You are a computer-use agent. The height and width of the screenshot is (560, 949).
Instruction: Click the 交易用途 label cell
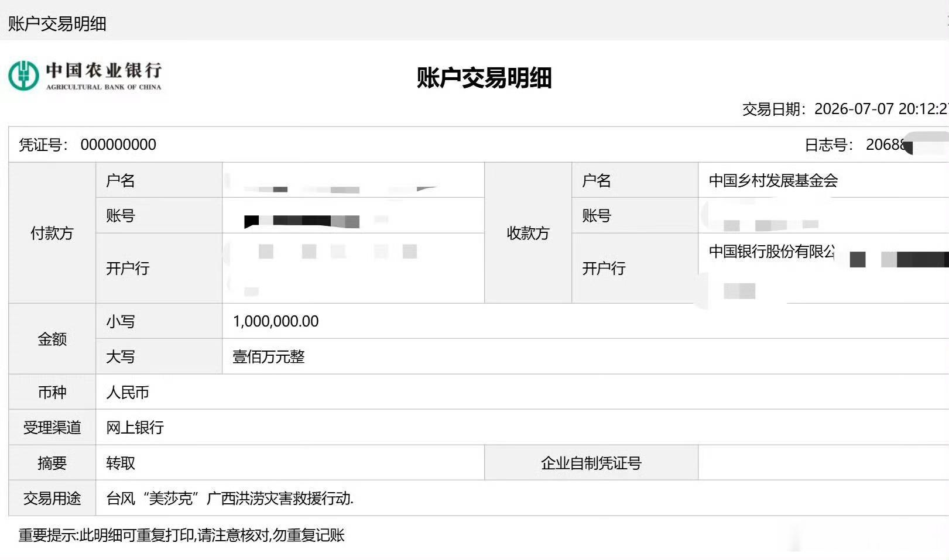[52, 499]
